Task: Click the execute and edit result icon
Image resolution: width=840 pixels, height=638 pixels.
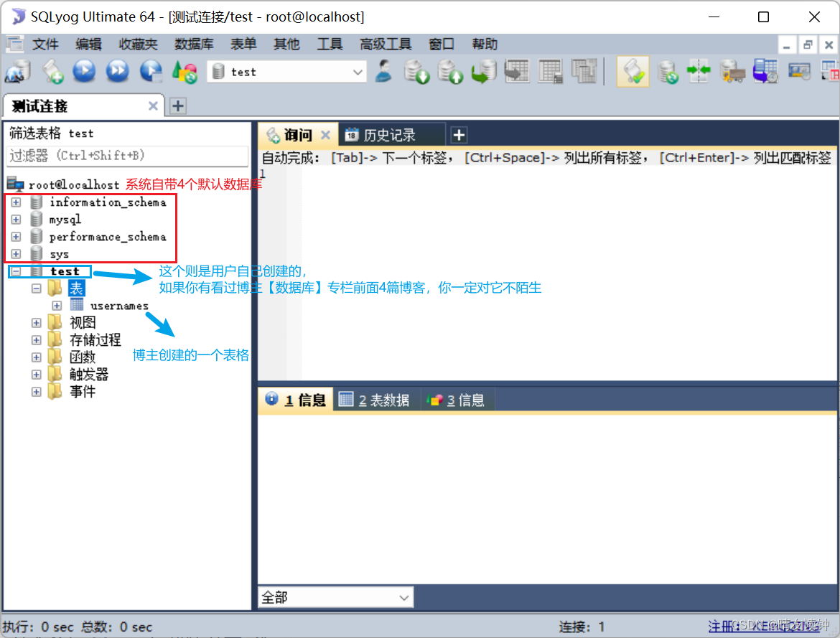Action: 151,71
